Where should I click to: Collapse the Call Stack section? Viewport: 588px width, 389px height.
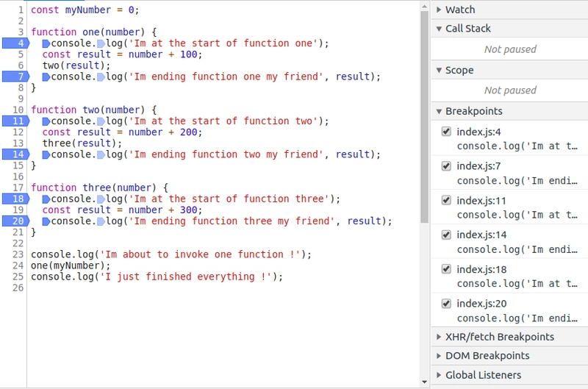point(467,29)
